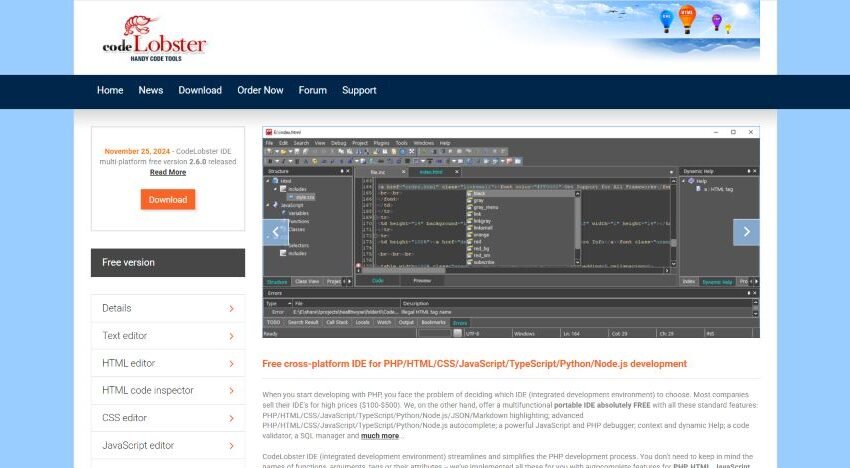850x468 pixels.
Task: Open the HTML editor sidebar item
Action: (168, 363)
